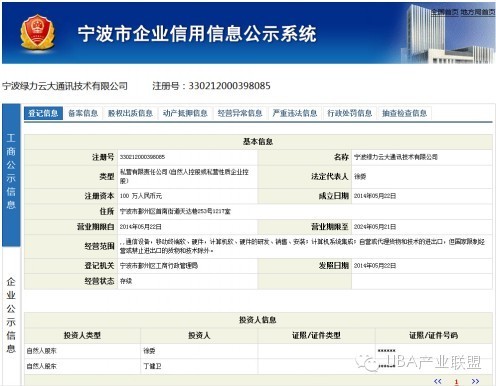Click the WeChat logo watermark icon
The image size is (496, 386).
368,362
